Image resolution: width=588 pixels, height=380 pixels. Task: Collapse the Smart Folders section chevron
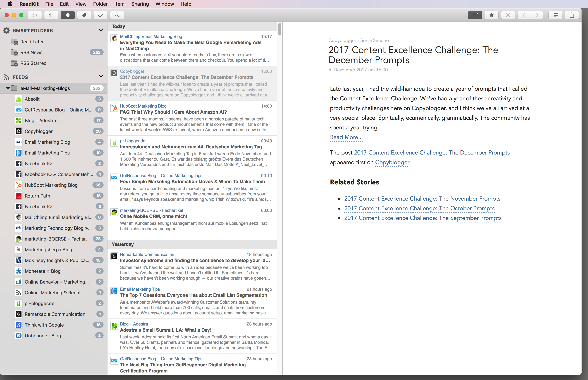(x=101, y=30)
